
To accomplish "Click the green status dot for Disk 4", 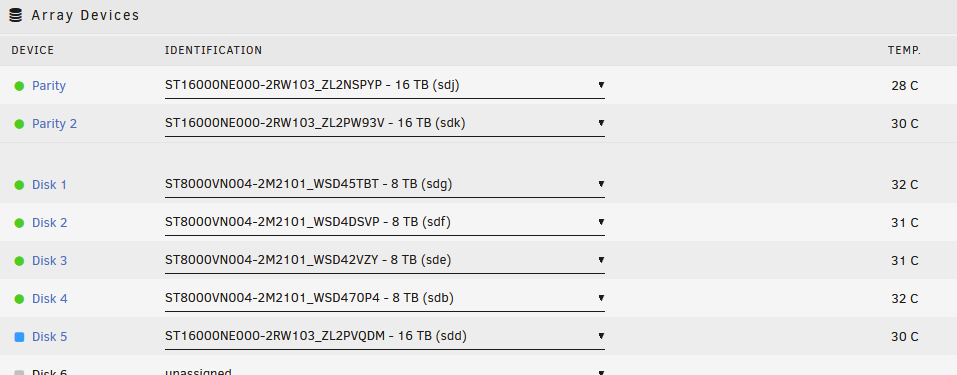I will pyautogui.click(x=19, y=299).
